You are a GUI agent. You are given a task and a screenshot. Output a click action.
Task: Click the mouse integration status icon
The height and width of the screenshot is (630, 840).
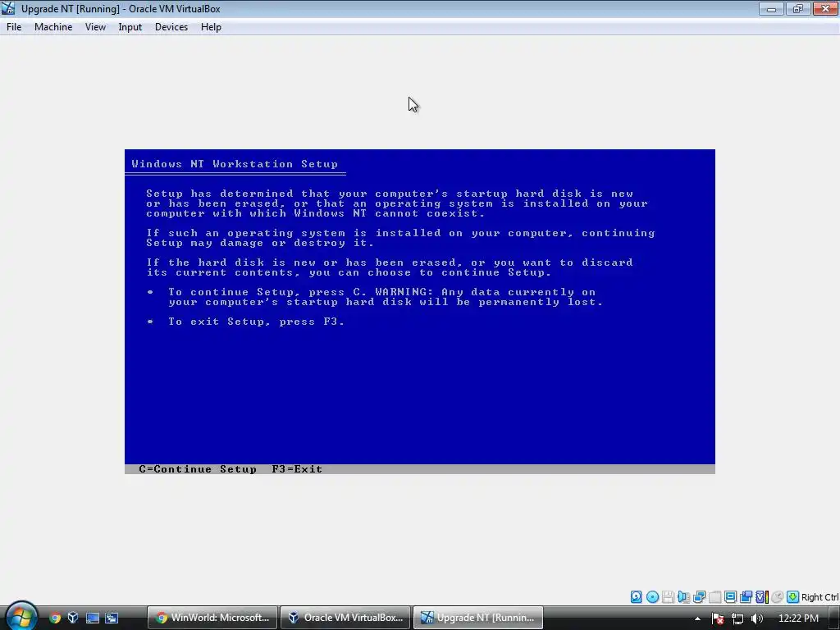(778, 597)
